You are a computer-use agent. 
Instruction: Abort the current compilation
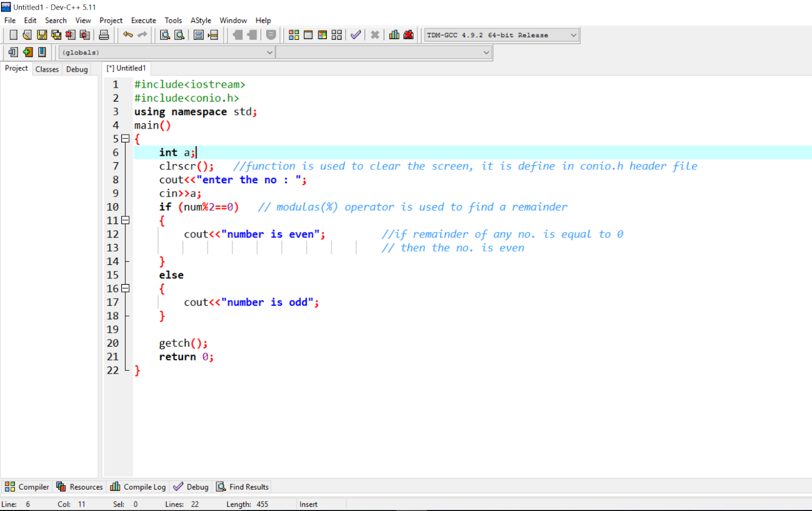coord(375,35)
